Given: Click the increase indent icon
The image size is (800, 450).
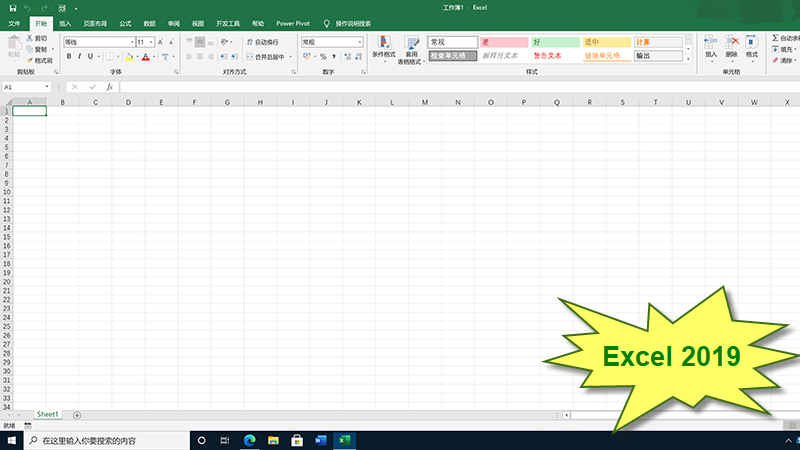Looking at the screenshot, I should coord(234,57).
